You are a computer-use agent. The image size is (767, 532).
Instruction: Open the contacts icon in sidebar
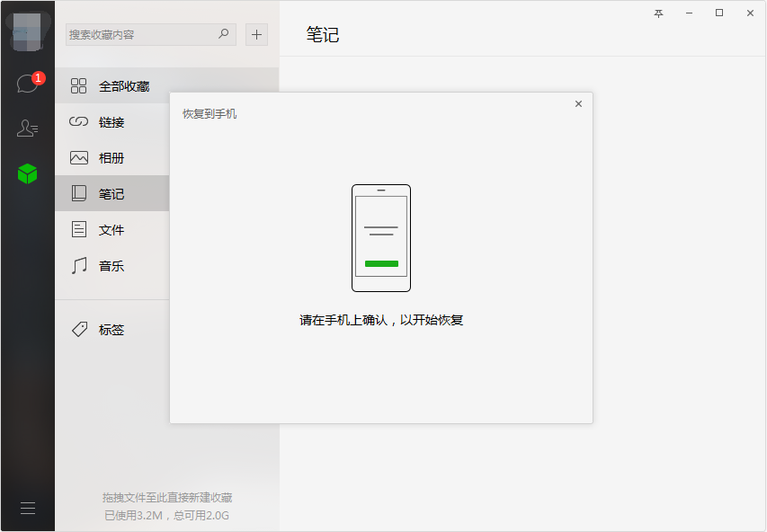click(x=27, y=129)
